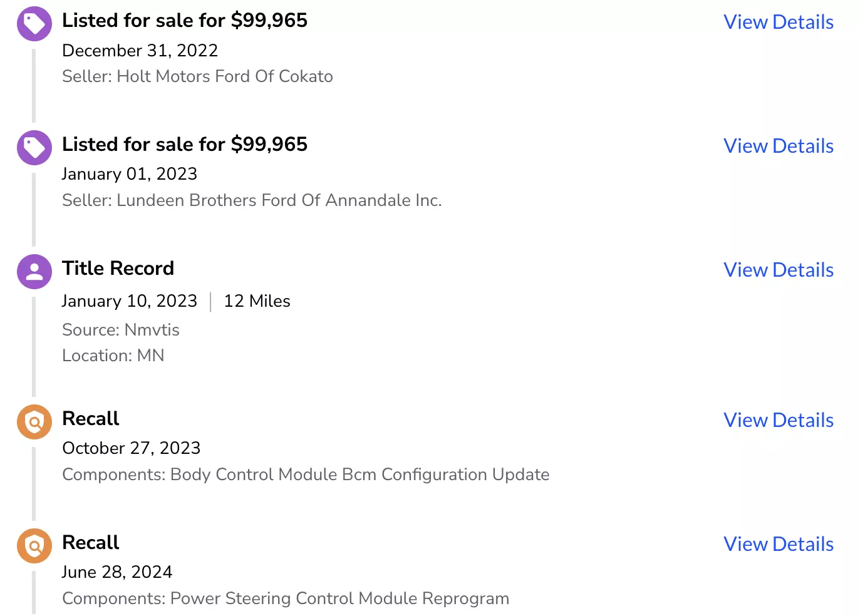Click the Recall heading dated June 28, 2024
This screenshot has height=616, width=858.
[x=91, y=543]
